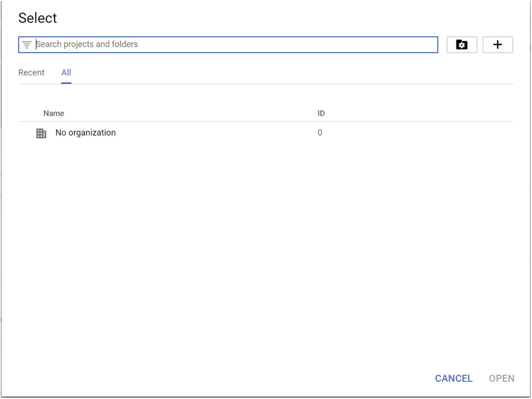Click the blue underline beneath All tab

66,83
